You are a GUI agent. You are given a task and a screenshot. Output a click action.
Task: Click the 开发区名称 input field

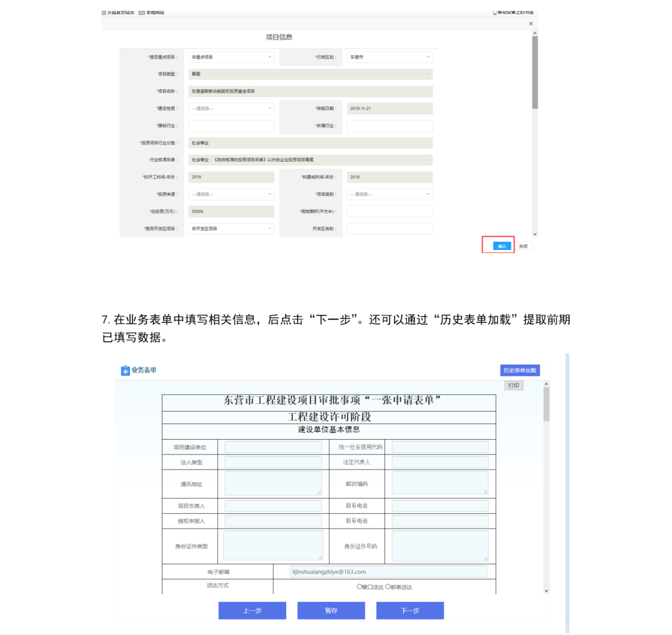390,228
